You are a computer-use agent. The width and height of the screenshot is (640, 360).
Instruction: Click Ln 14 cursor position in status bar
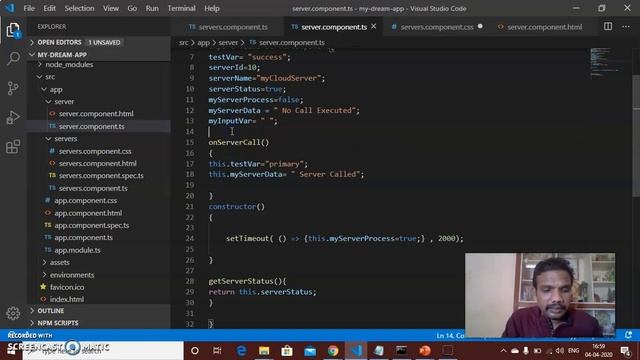click(450, 336)
